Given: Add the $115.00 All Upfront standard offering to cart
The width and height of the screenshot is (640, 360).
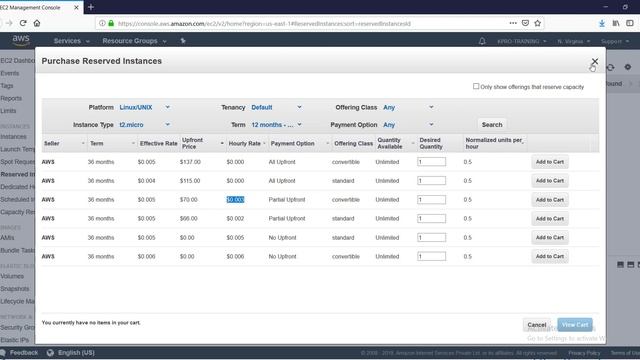Looking at the screenshot, I should (550, 181).
